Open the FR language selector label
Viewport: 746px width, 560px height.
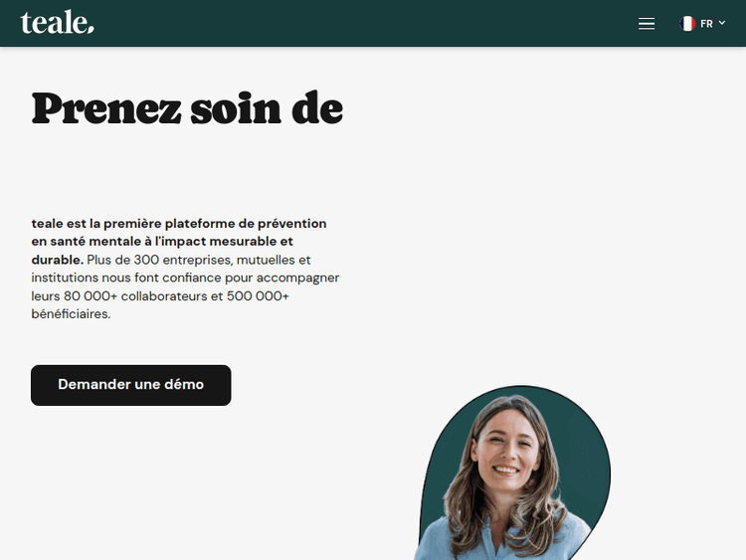coord(706,24)
